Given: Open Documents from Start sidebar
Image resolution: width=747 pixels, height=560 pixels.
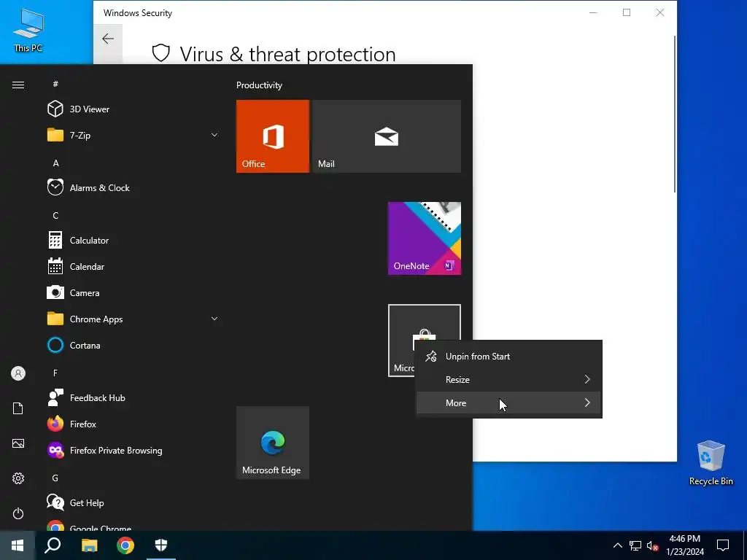Looking at the screenshot, I should click(x=18, y=408).
